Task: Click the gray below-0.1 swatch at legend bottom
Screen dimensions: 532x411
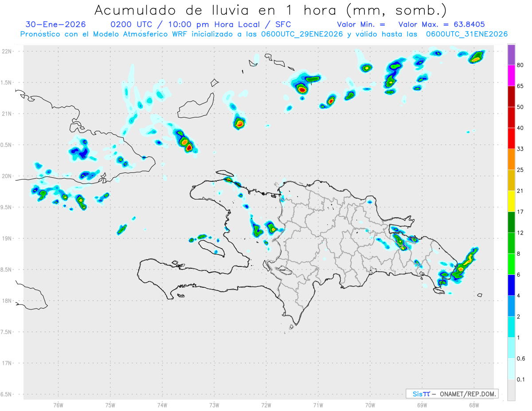Action: [x=511, y=390]
